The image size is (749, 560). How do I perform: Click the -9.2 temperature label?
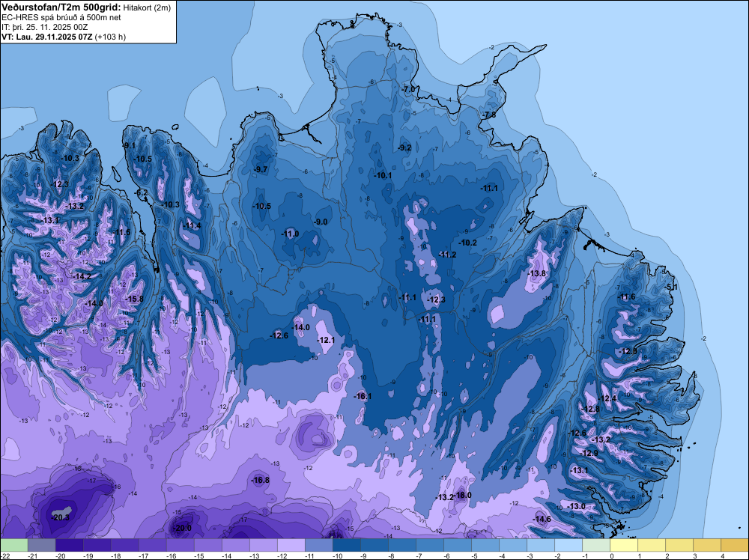[404, 147]
